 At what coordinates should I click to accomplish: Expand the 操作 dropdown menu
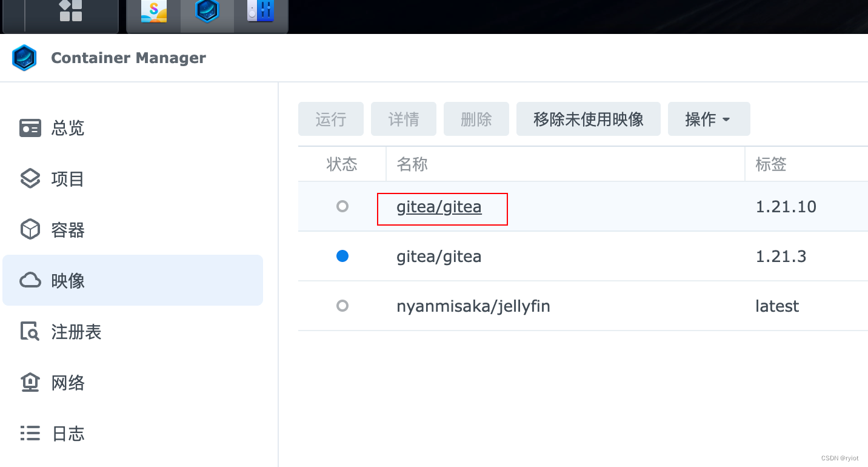(709, 119)
